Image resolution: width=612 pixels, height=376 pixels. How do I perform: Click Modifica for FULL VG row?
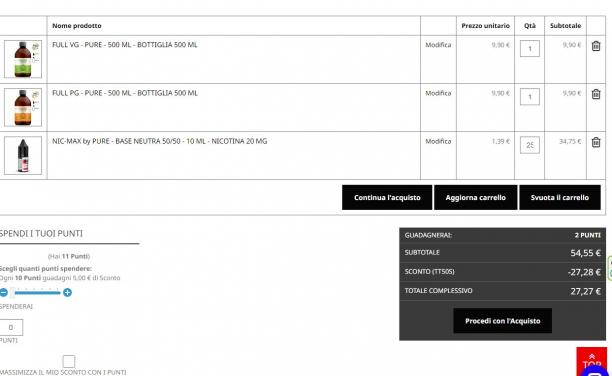click(x=438, y=45)
